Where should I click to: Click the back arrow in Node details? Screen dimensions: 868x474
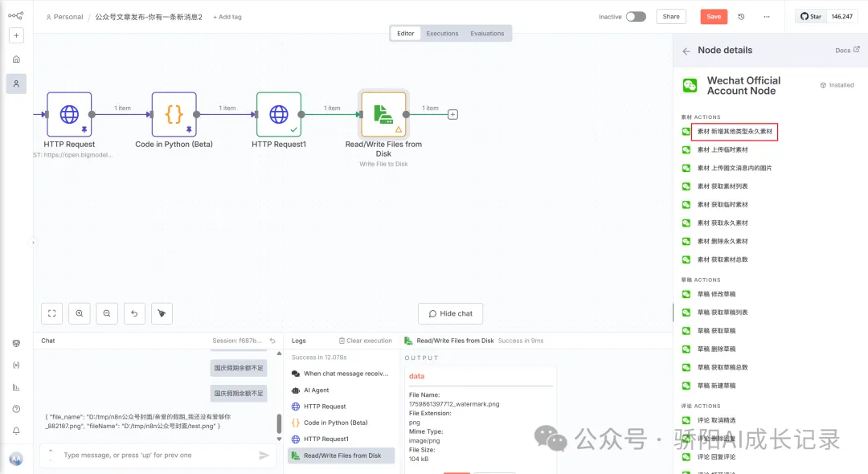pyautogui.click(x=686, y=51)
